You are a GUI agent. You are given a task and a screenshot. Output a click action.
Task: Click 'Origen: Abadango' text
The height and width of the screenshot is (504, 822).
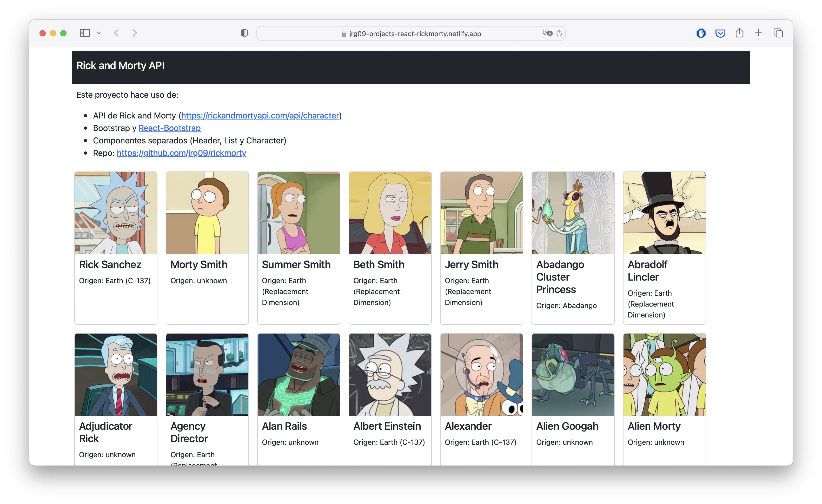566,306
